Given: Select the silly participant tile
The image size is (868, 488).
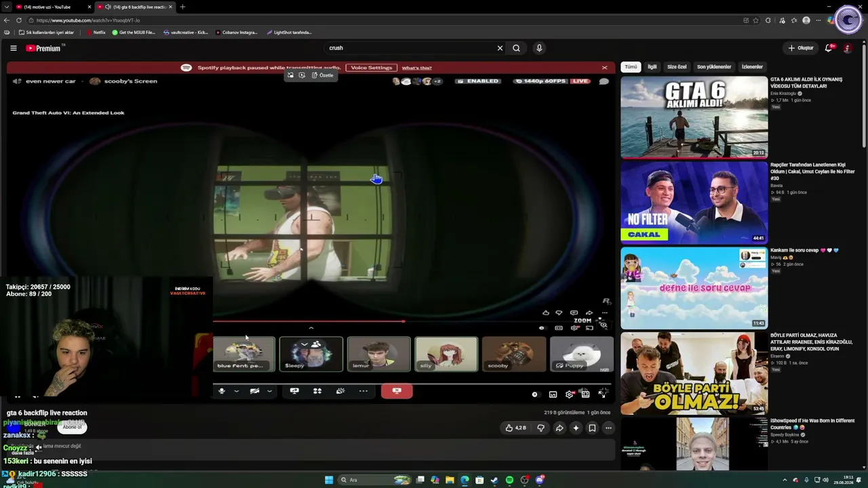Looking at the screenshot, I should click(x=446, y=354).
